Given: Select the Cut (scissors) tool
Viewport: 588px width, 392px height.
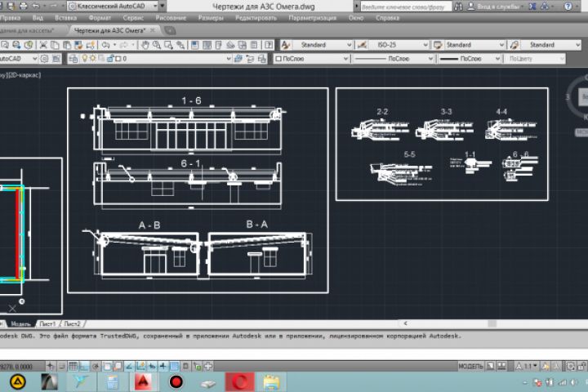Looking at the screenshot, I should point(43,45).
